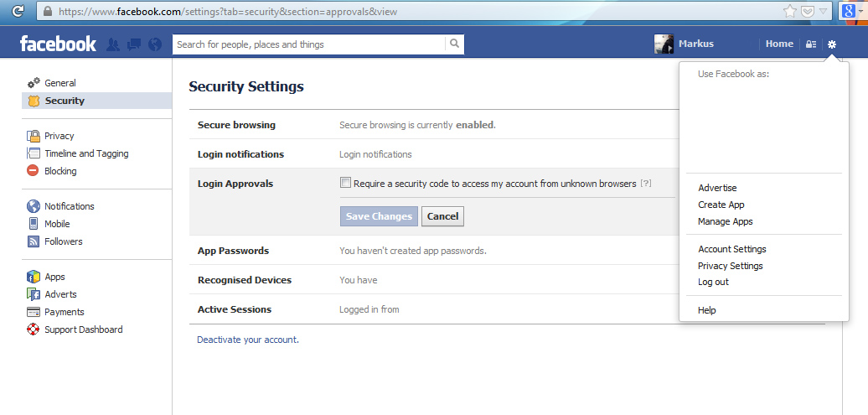This screenshot has height=415, width=868.
Task: Click the Pocket icon in the address bar
Action: coord(808,11)
